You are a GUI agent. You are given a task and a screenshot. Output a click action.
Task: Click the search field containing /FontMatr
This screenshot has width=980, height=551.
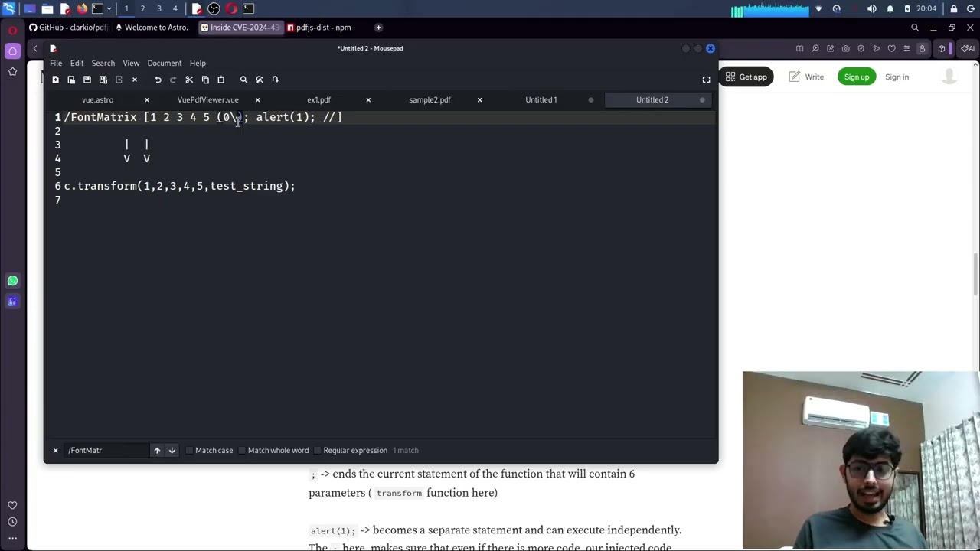coord(106,450)
